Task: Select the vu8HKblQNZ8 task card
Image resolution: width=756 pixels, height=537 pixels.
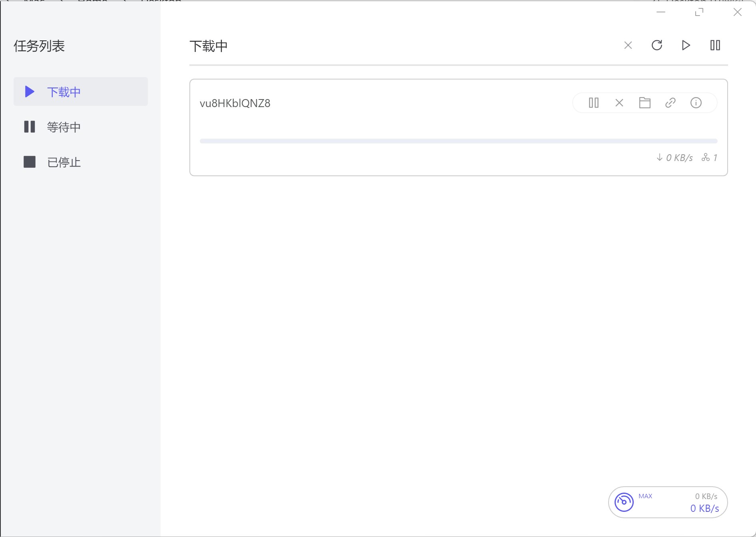Action: coord(360,127)
